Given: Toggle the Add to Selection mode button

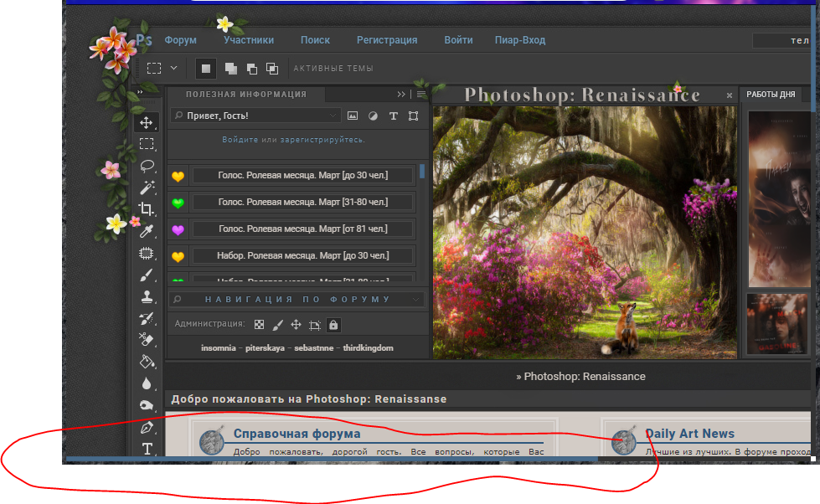Looking at the screenshot, I should [x=230, y=69].
